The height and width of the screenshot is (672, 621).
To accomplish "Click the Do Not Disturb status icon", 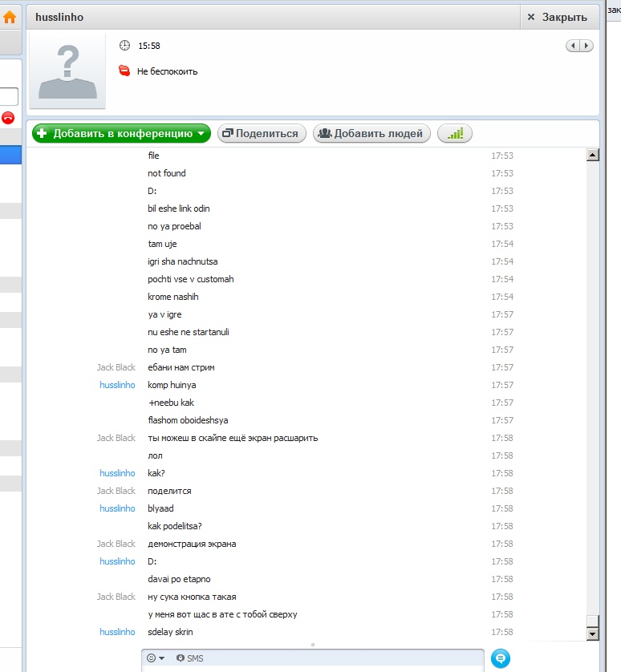I will 124,71.
